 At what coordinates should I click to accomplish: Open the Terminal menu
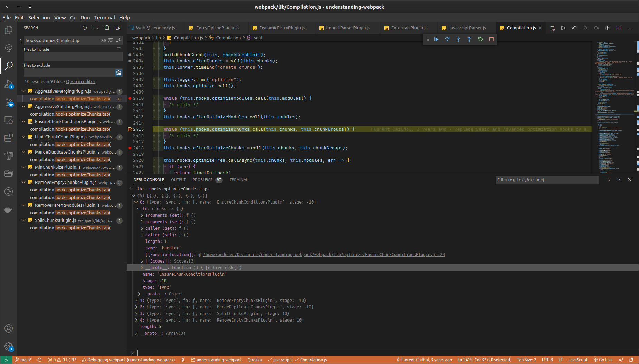click(x=104, y=18)
